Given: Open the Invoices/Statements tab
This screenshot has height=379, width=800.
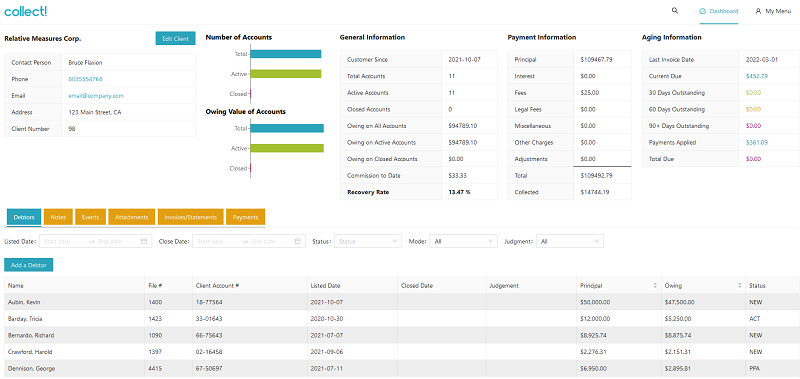Looking at the screenshot, I should (x=191, y=217).
